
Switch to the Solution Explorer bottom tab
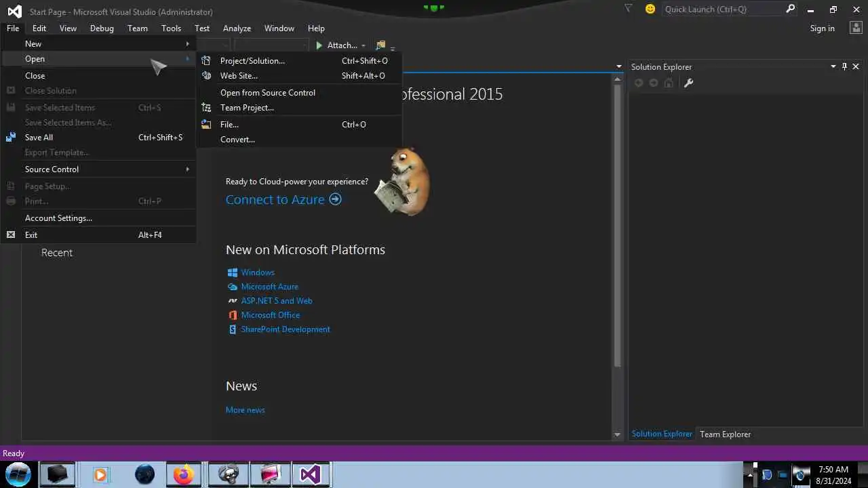coord(662,434)
